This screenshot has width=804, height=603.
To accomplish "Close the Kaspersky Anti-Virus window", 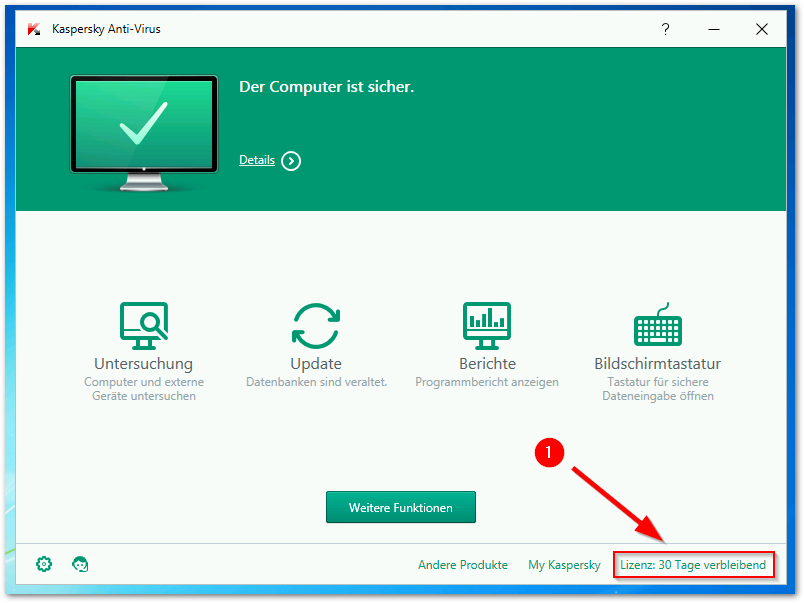I will [x=762, y=29].
